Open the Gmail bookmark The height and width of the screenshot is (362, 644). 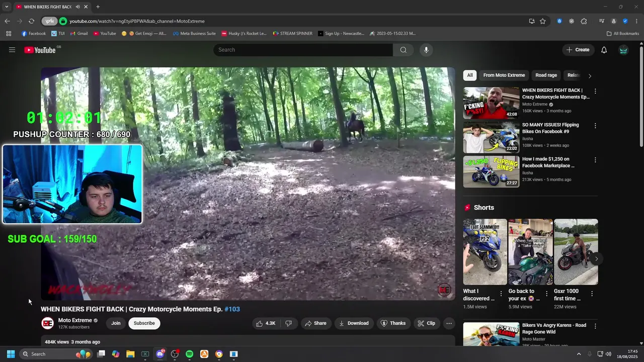[79, 34]
